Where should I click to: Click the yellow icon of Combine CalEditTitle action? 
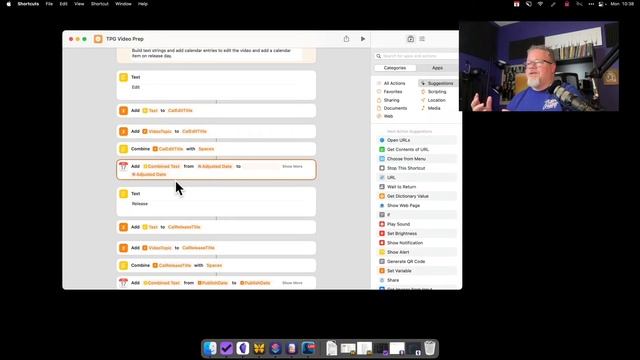(123, 149)
